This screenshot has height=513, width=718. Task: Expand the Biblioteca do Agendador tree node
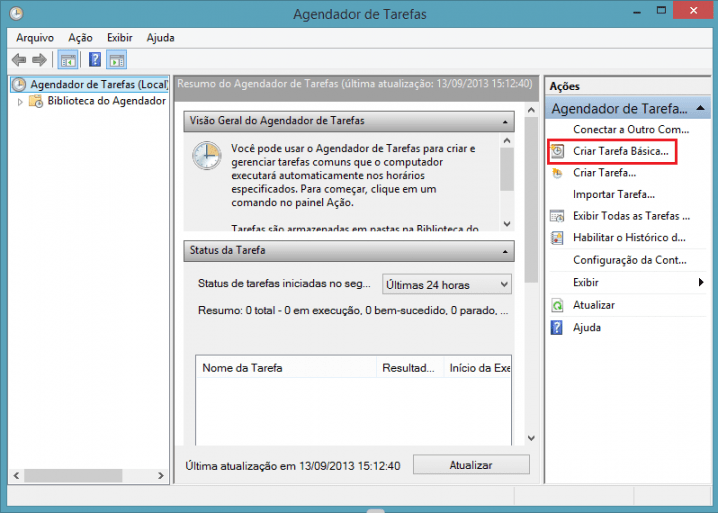click(20, 102)
